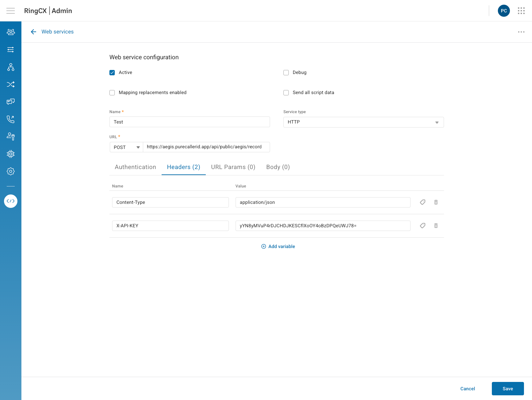Enable the Debug checkbox

click(286, 73)
